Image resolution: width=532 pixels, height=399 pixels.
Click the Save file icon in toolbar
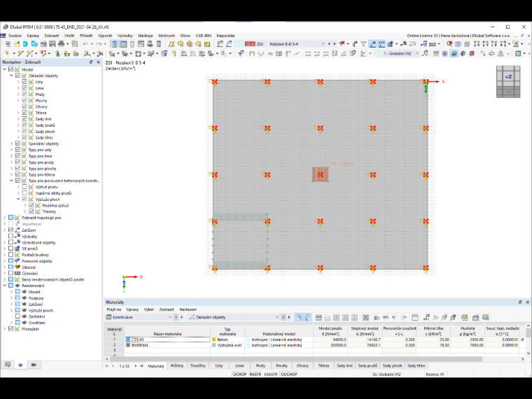(52, 44)
